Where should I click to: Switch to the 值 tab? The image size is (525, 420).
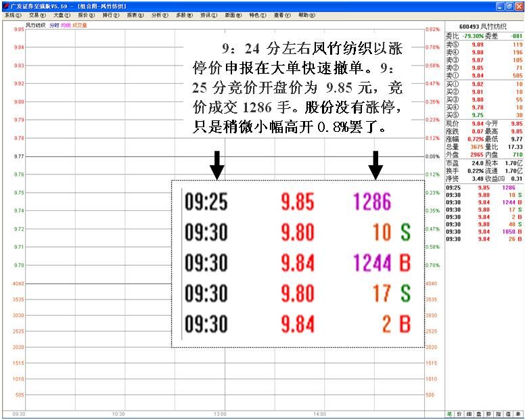point(509,414)
